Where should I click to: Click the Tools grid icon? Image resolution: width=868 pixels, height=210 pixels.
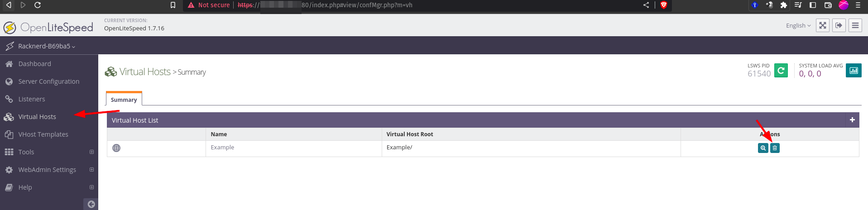[x=9, y=152]
